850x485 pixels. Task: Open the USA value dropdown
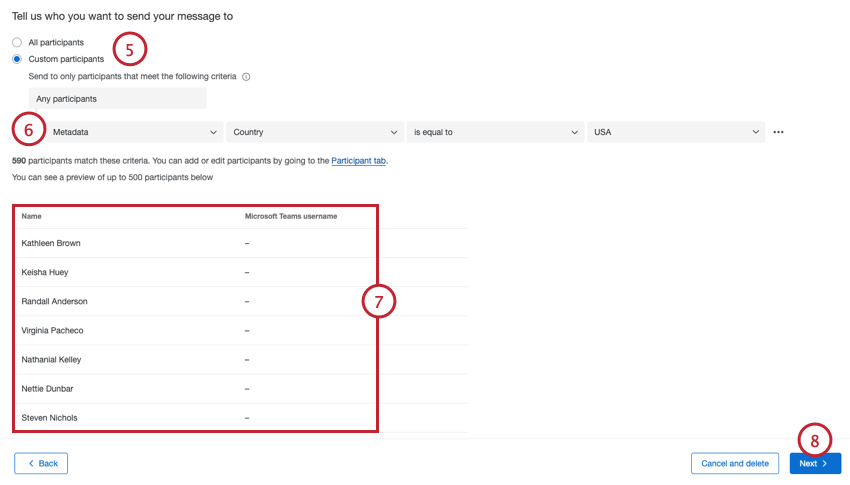pos(676,132)
